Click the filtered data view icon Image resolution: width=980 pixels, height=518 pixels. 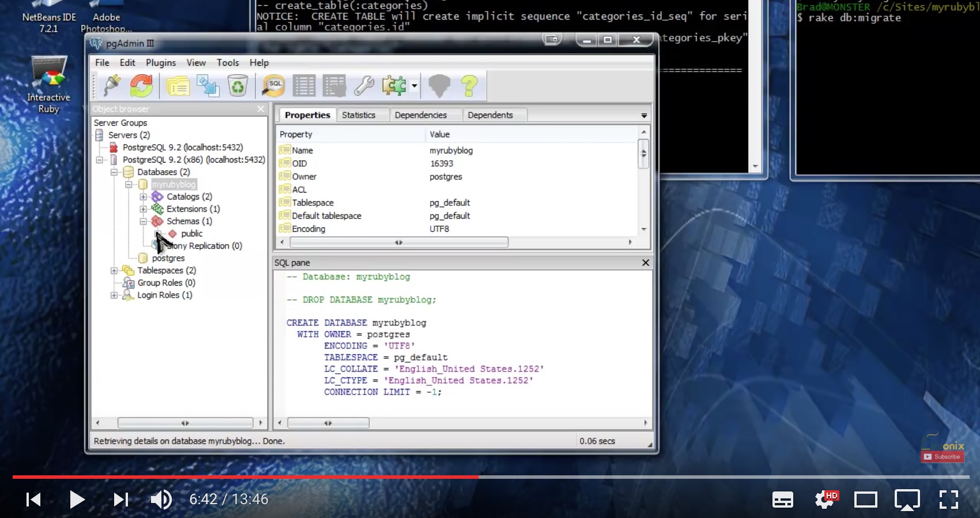pos(334,86)
